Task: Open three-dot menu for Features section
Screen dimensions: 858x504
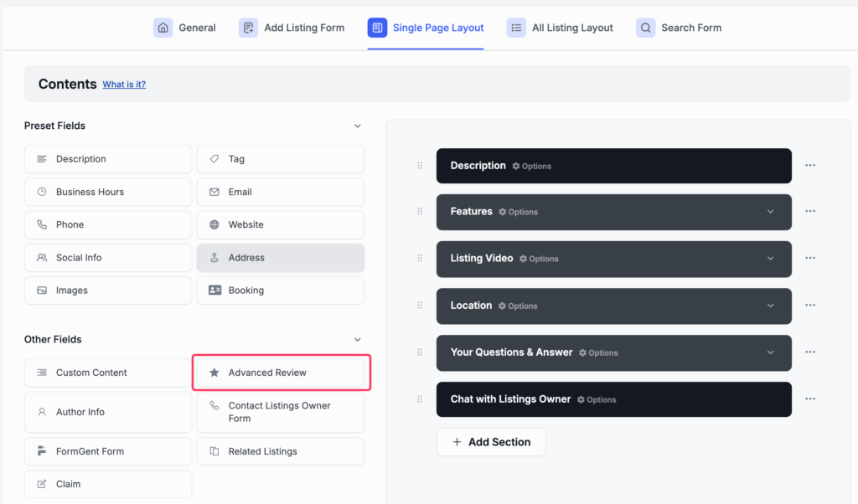Action: (809, 212)
